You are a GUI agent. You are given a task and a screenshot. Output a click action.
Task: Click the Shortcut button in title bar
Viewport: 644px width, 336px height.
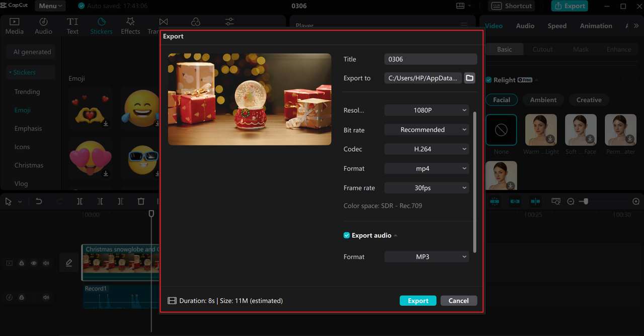click(512, 6)
